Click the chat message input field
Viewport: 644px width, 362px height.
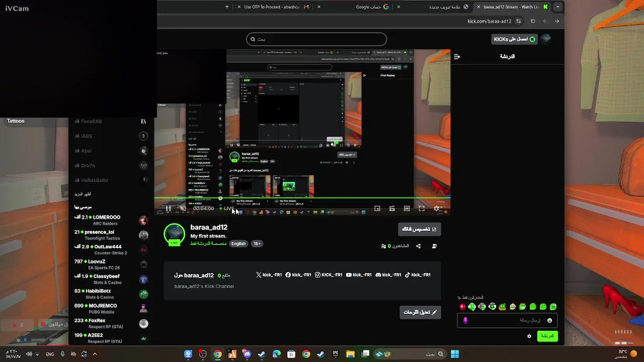pyautogui.click(x=507, y=320)
